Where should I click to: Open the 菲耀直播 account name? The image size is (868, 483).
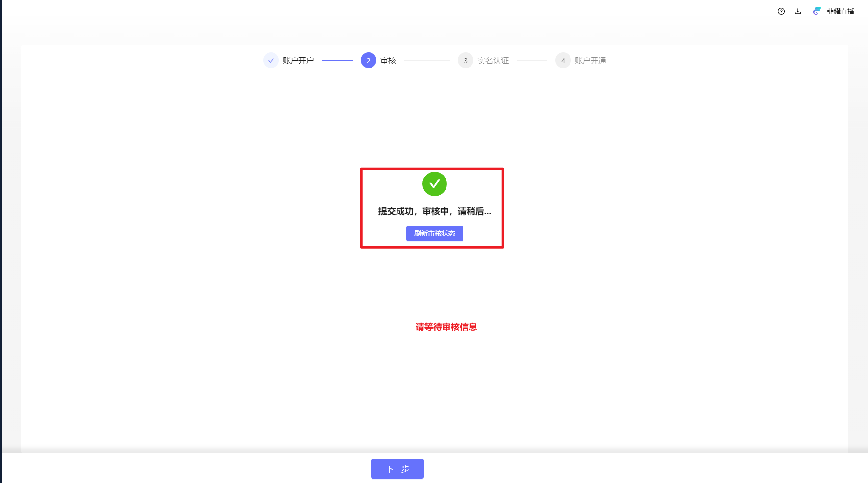840,11
